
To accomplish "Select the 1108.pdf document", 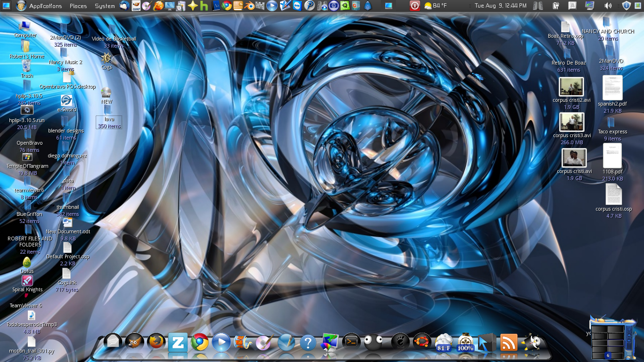I will 612,162.
